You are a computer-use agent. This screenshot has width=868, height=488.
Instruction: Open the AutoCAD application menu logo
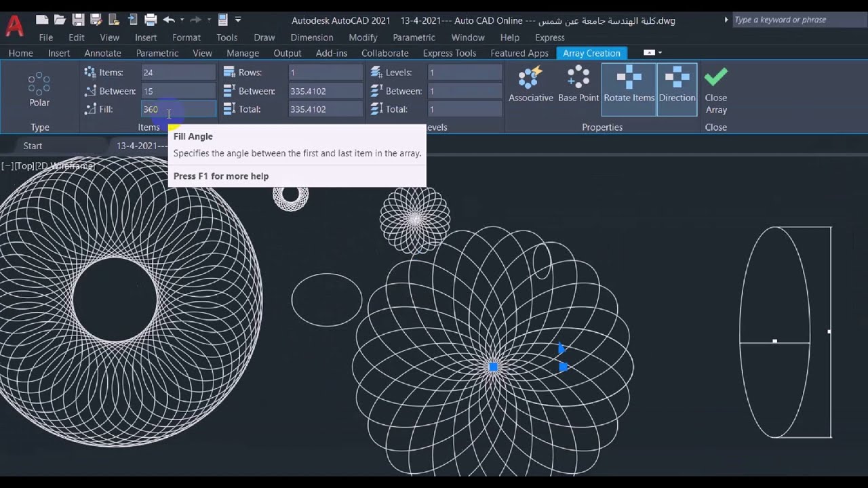click(x=14, y=27)
